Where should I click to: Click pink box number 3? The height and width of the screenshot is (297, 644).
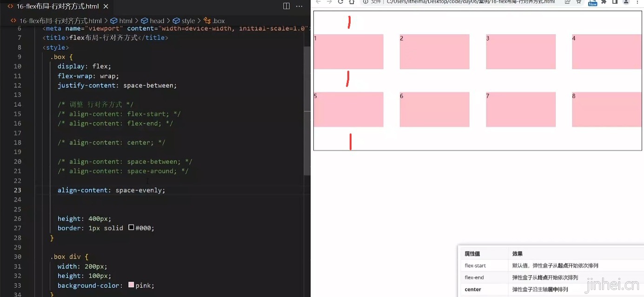pyautogui.click(x=521, y=52)
